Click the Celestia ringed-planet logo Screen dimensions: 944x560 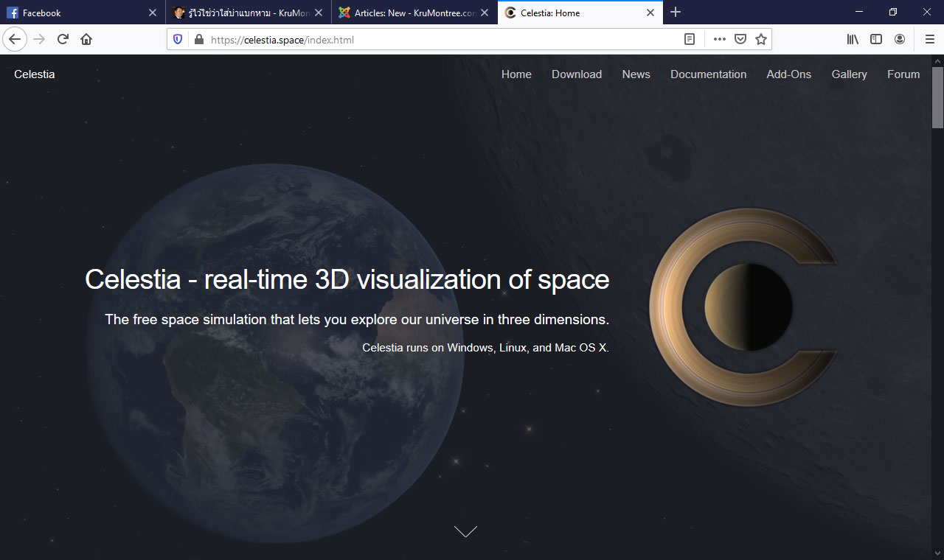pyautogui.click(x=743, y=307)
